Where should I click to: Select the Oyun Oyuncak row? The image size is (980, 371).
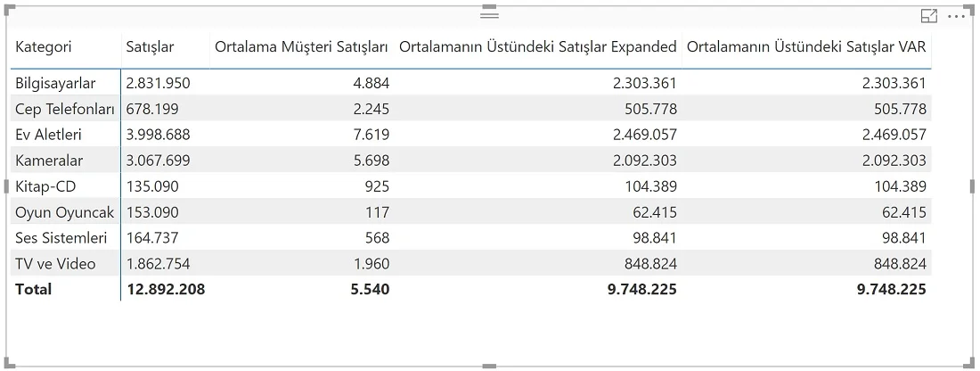[x=470, y=211]
